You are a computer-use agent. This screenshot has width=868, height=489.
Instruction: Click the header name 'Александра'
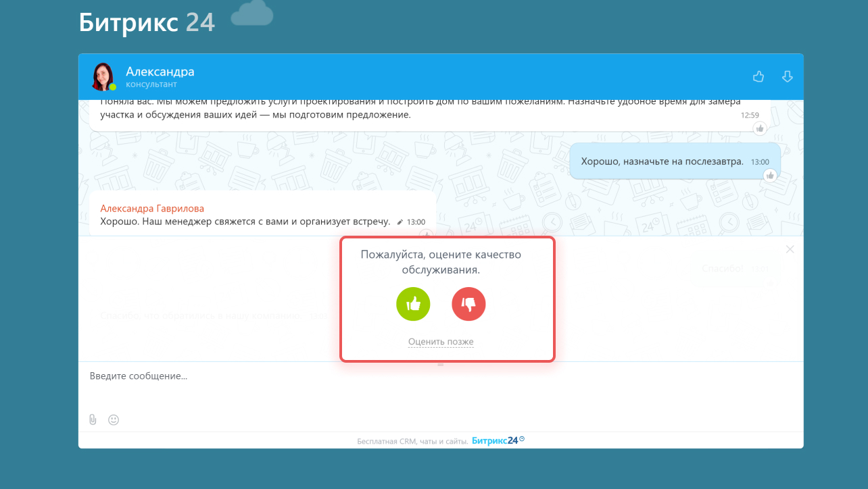coord(160,72)
